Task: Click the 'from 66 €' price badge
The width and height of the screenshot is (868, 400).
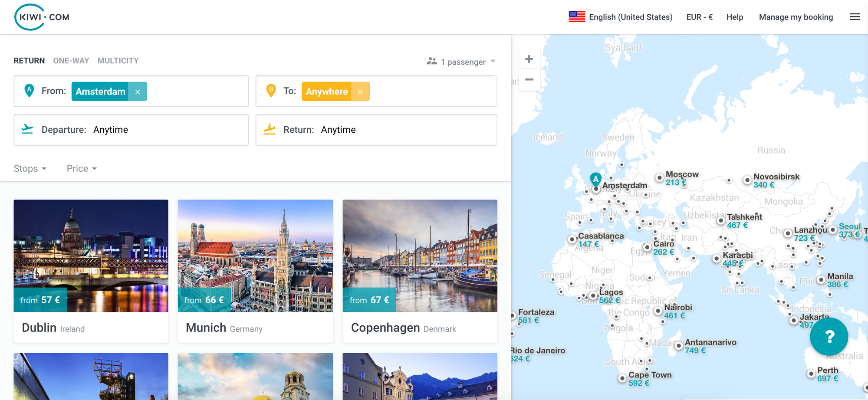Action: coord(204,300)
